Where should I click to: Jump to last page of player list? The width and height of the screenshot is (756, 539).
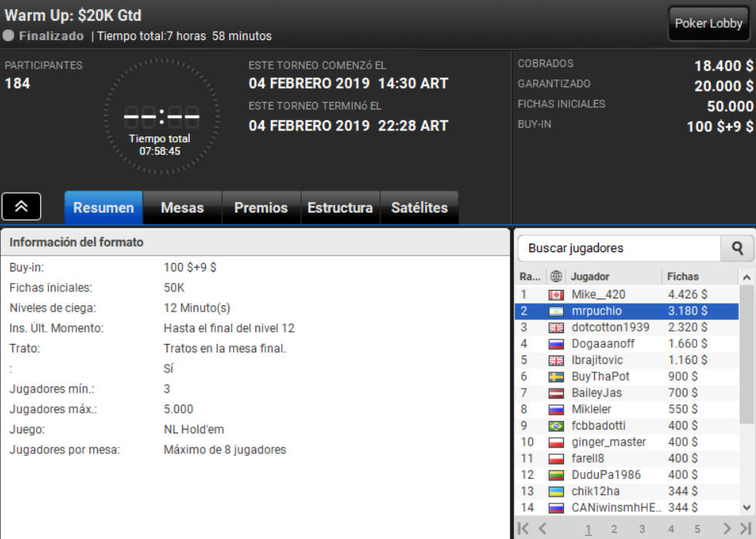click(745, 528)
